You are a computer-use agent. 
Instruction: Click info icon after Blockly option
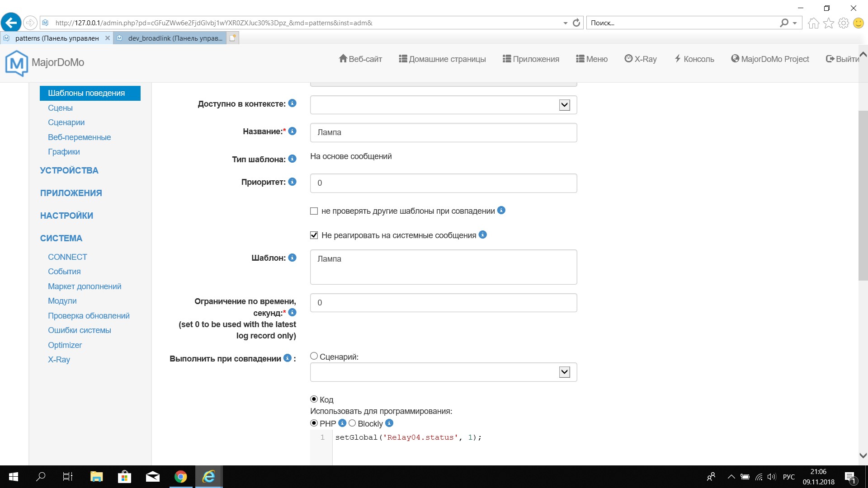389,423
